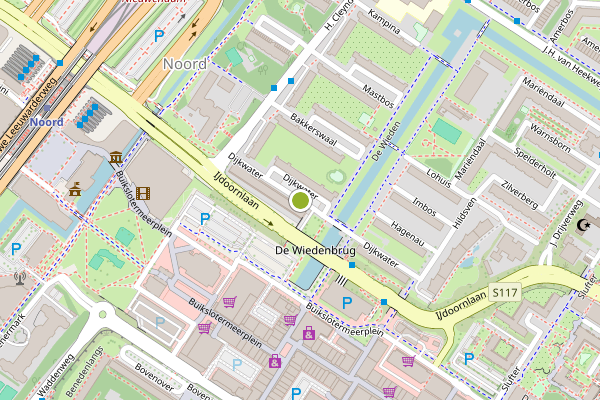Click the 'Kampina' street label

[x=384, y=22]
